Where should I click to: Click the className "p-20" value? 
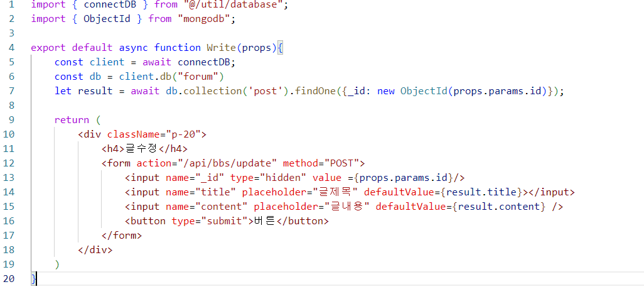point(183,134)
